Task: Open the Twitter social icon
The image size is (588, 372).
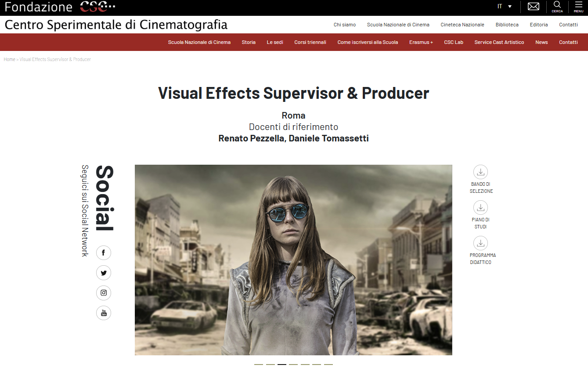Action: pyautogui.click(x=104, y=273)
